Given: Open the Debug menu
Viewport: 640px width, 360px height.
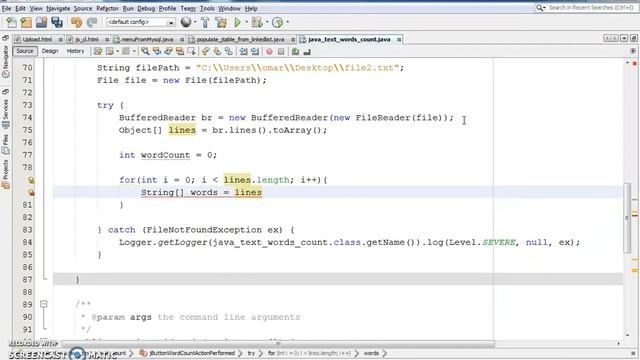Looking at the screenshot, I should tap(146, 8).
